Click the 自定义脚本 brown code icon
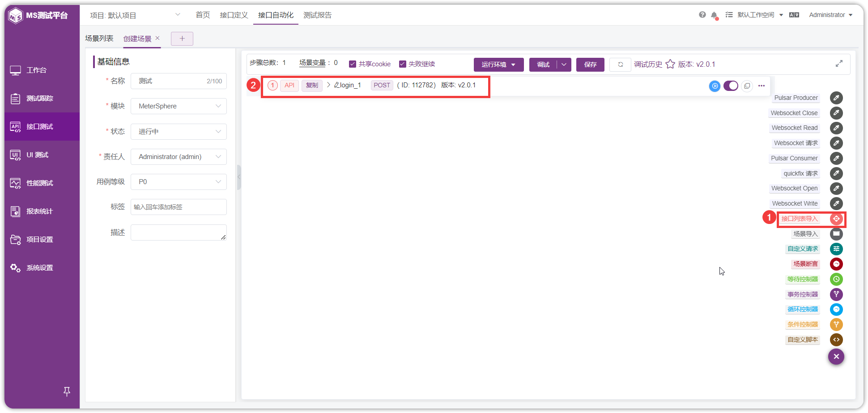868x413 pixels. pyautogui.click(x=836, y=340)
